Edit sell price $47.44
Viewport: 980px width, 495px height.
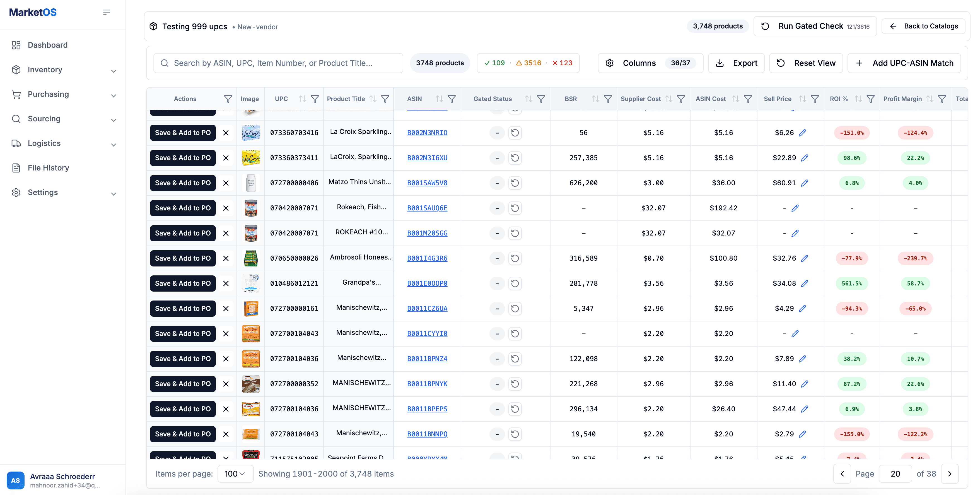click(804, 409)
